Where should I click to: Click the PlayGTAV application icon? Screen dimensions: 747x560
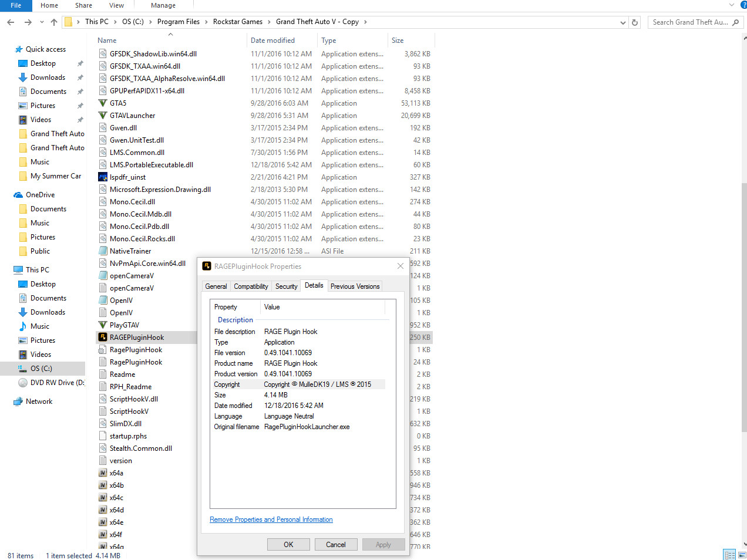(x=103, y=325)
